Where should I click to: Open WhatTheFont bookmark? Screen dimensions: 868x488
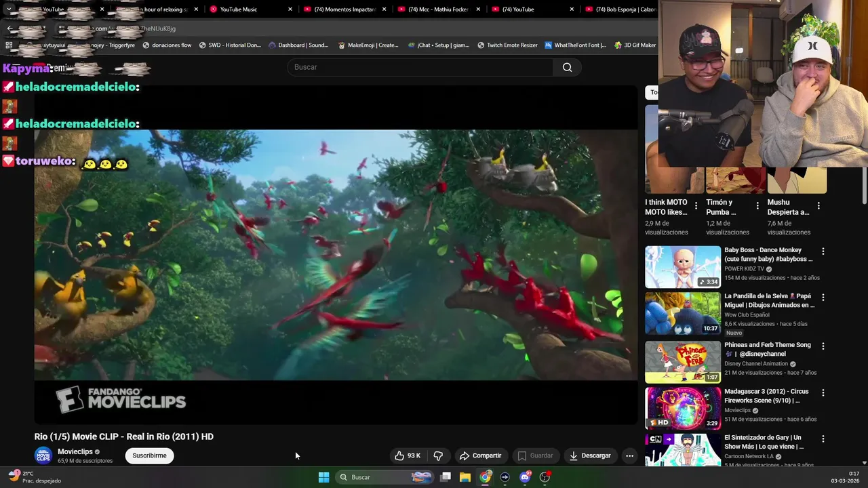tap(575, 45)
